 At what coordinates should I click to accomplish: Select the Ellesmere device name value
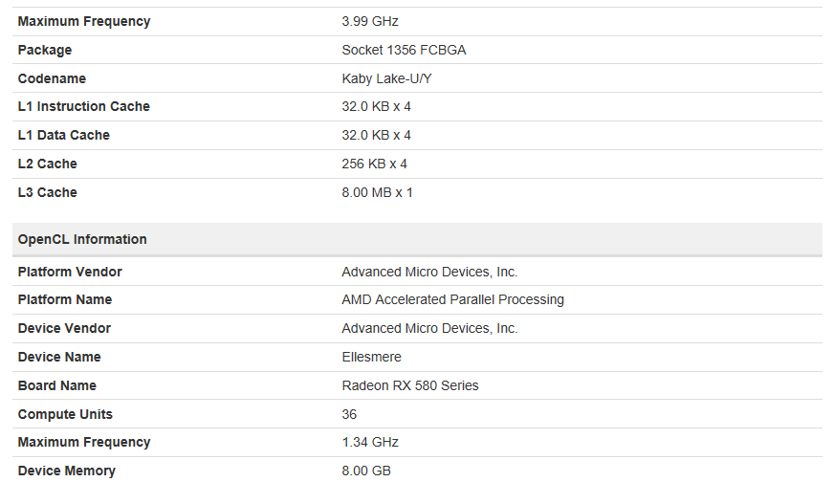(x=371, y=357)
